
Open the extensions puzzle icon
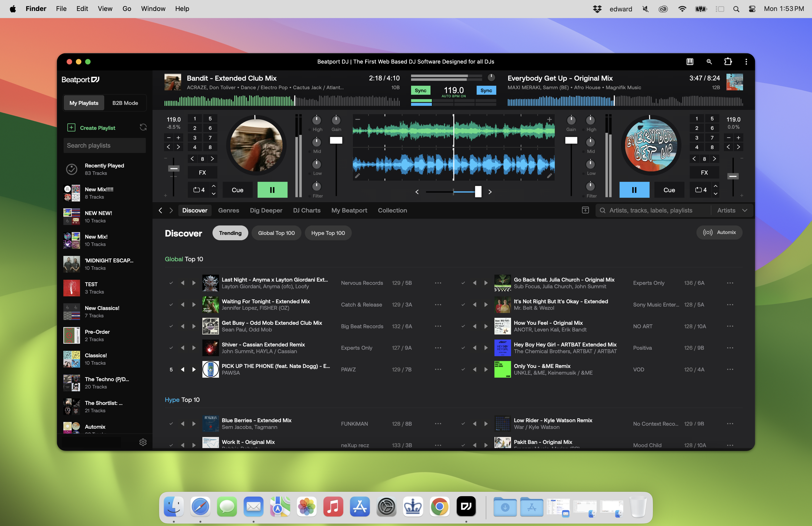728,61
